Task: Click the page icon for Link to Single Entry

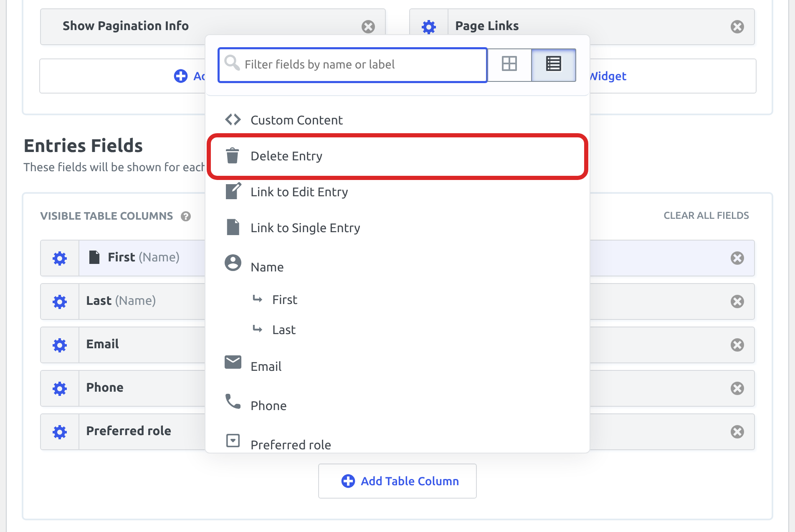Action: (x=233, y=227)
